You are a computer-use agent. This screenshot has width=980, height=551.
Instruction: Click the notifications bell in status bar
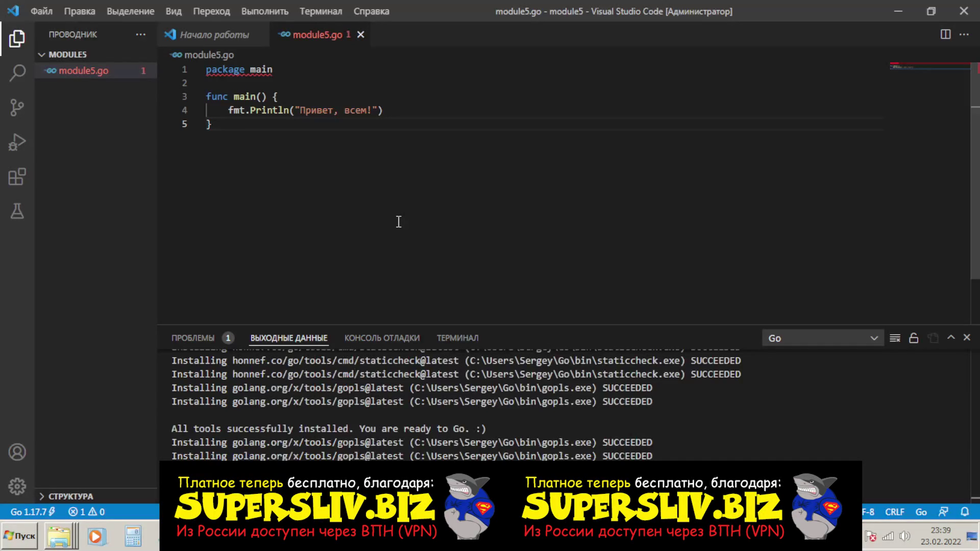tap(965, 512)
